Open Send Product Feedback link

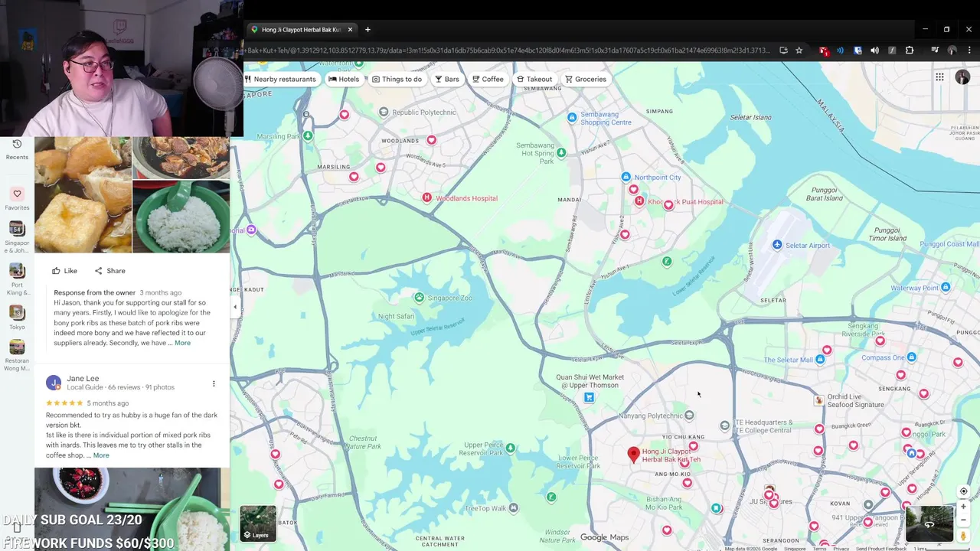(881, 549)
